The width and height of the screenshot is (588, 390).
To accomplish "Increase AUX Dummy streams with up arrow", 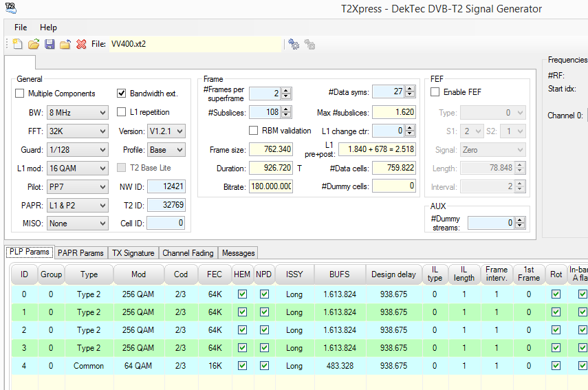I will 520,221.
